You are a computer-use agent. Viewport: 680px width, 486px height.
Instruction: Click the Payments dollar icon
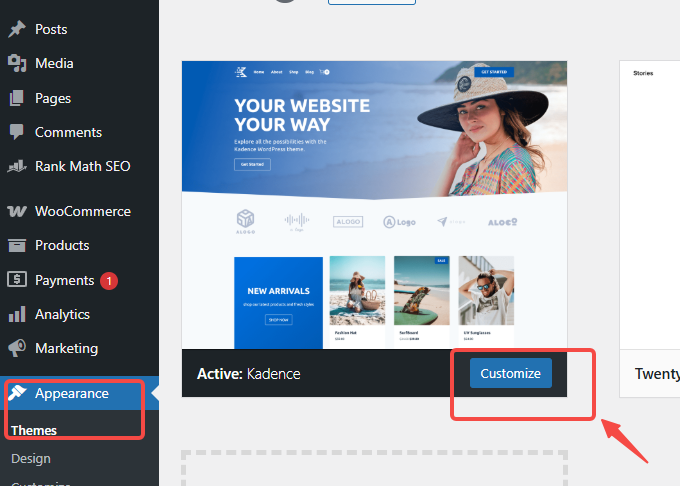[17, 280]
